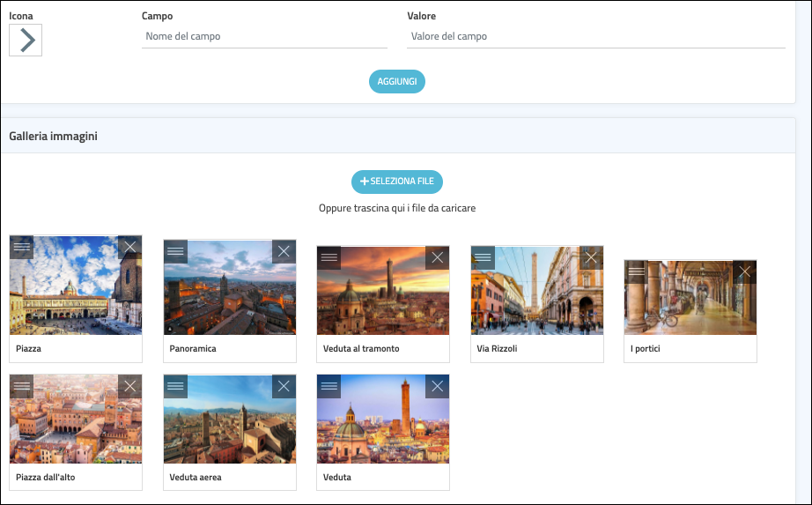Delete the Piazza dall'alto image

pos(129,386)
